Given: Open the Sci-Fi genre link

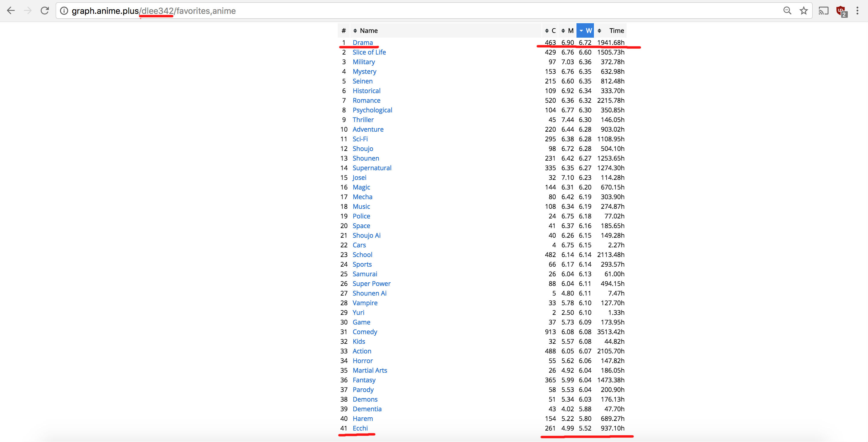Looking at the screenshot, I should coord(360,139).
